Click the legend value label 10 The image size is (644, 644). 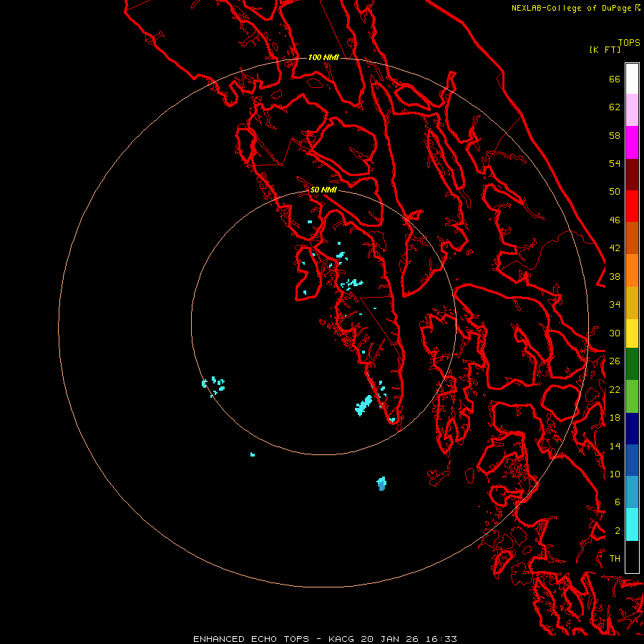click(x=615, y=474)
